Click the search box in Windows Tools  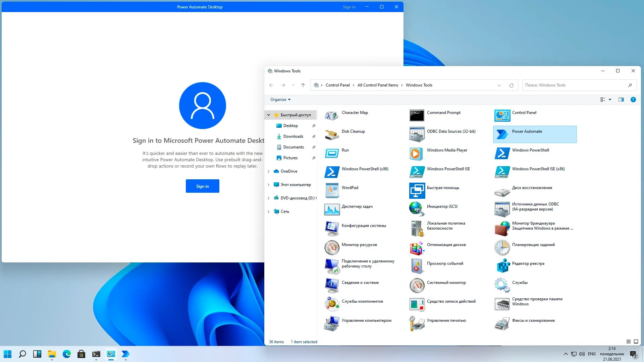tap(575, 85)
